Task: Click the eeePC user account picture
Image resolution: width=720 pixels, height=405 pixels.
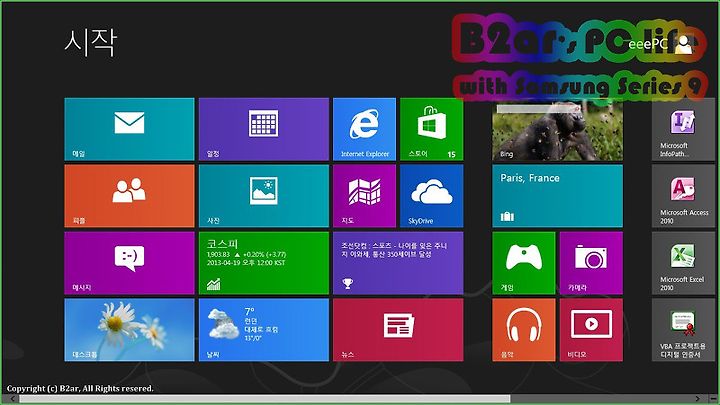Action: (x=684, y=45)
